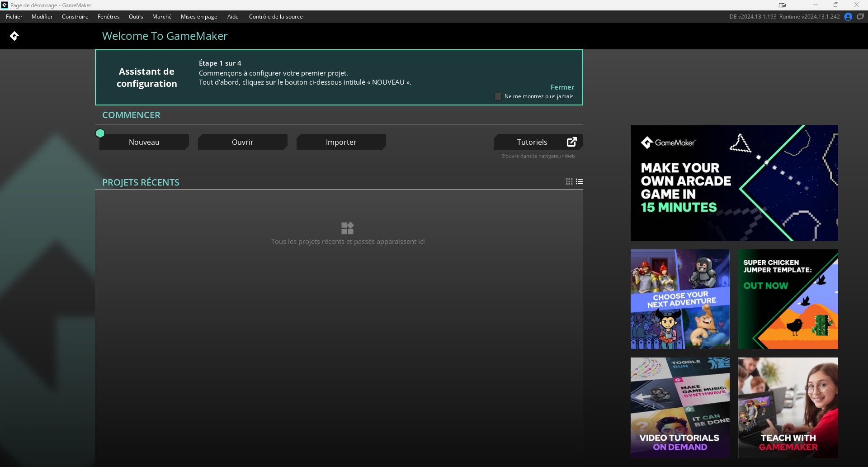
Task: Open the Aide menu
Action: click(233, 17)
